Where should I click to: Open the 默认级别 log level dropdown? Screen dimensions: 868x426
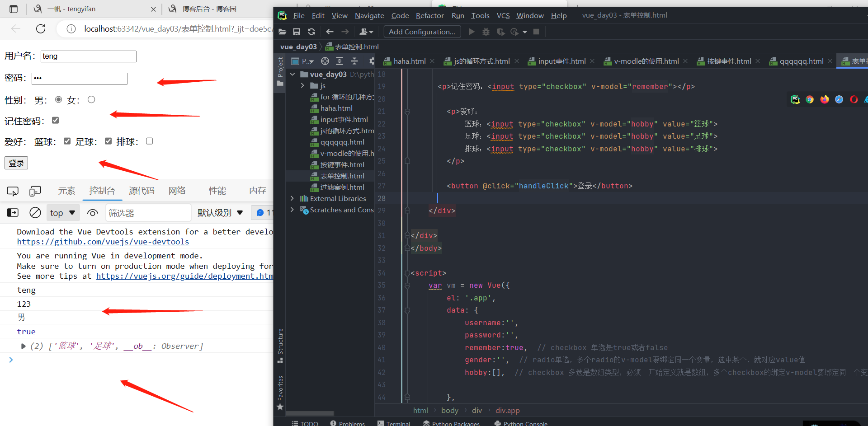point(220,213)
